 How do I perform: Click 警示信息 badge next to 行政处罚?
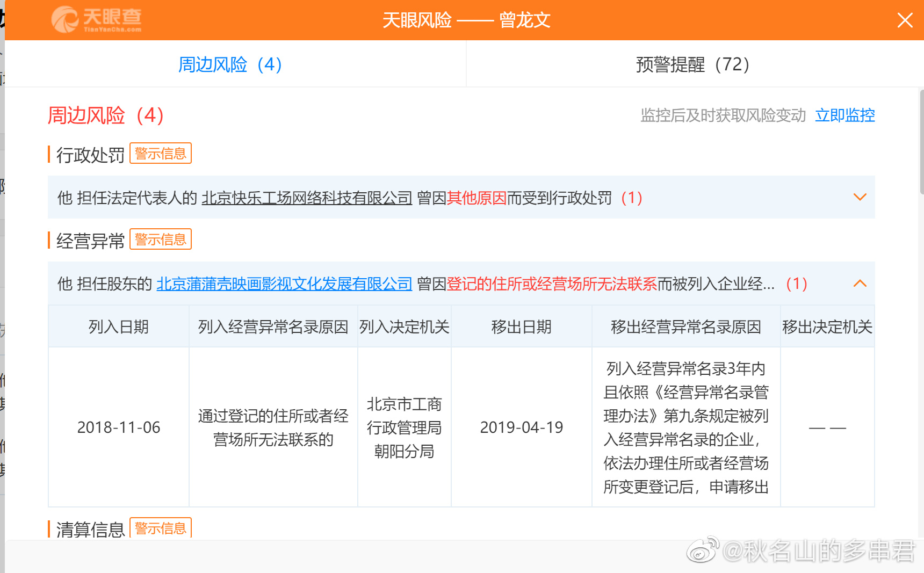coord(161,154)
